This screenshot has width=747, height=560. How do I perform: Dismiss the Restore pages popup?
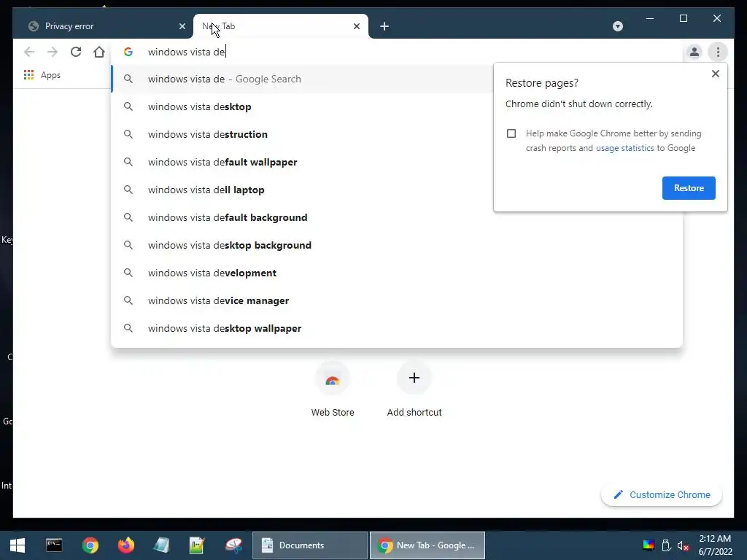pos(715,74)
